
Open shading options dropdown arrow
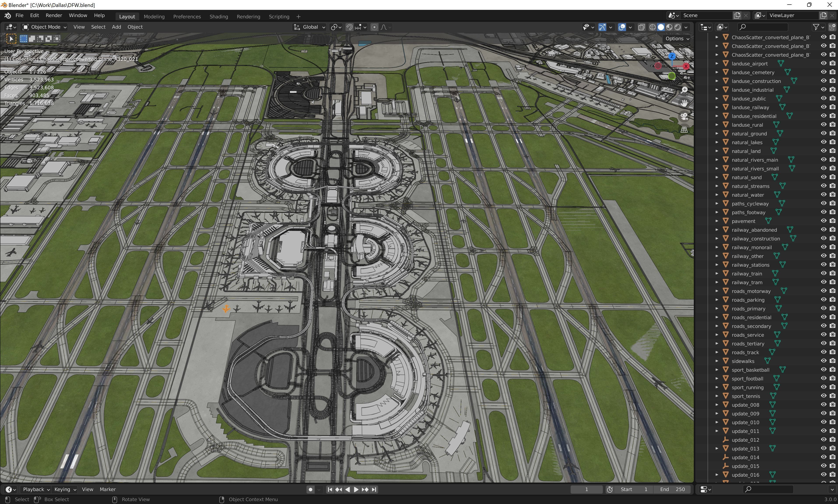[x=686, y=27]
